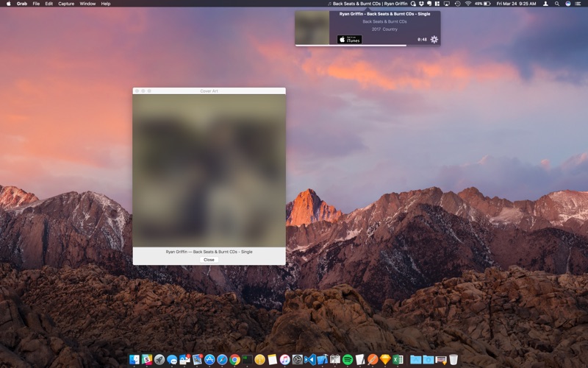The image size is (588, 368).
Task: Open the Sketch diamond icon in Dock
Action: (385, 359)
